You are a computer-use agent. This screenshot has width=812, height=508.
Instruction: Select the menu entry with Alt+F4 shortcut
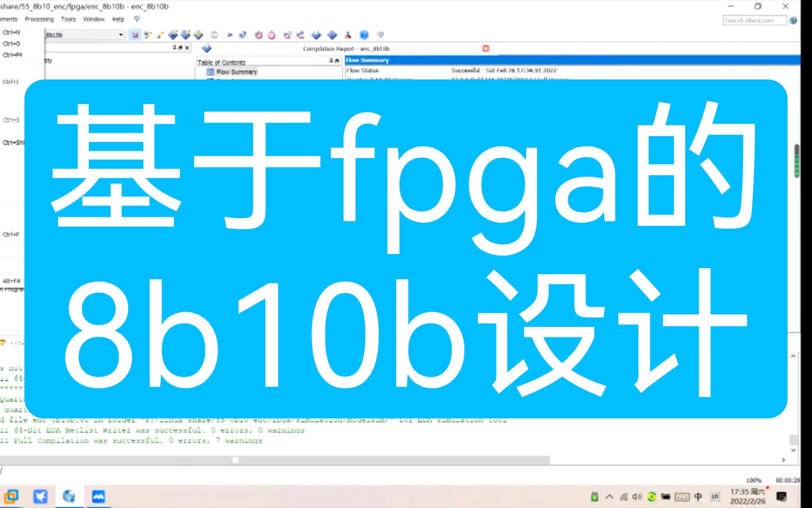(x=11, y=281)
